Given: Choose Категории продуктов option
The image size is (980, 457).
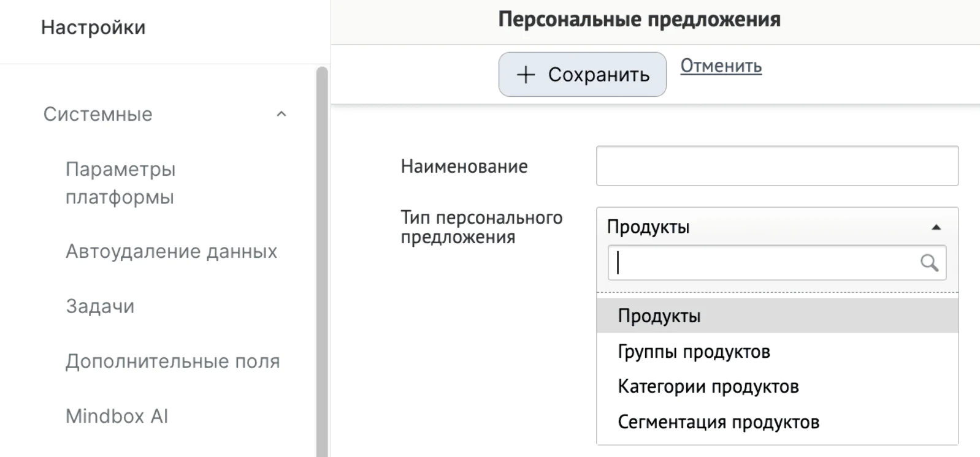Looking at the screenshot, I should pyautogui.click(x=777, y=387).
